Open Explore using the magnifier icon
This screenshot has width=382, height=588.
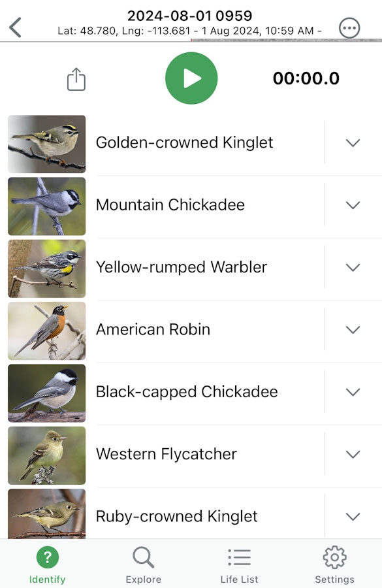click(x=143, y=557)
